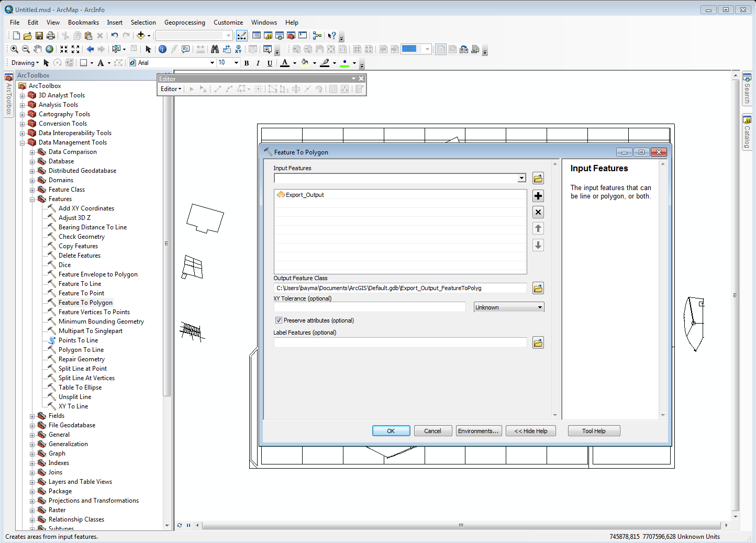The image size is (756, 543).
Task: Open the Geoprocessing menu
Action: (184, 23)
